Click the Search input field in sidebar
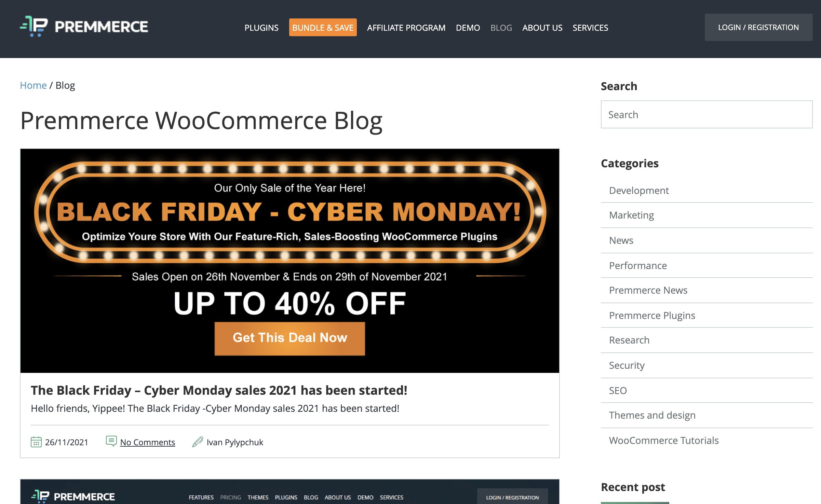This screenshot has width=821, height=504. coord(706,114)
